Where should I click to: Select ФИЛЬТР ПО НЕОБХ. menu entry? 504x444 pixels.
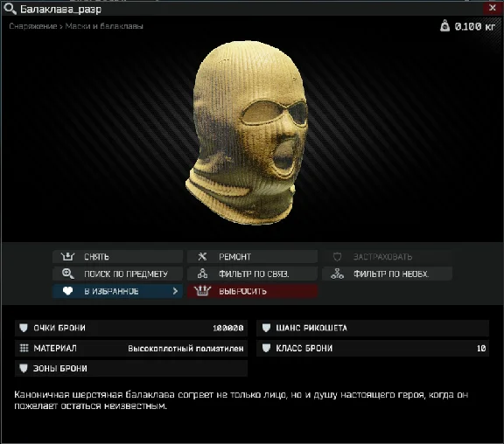387,274
